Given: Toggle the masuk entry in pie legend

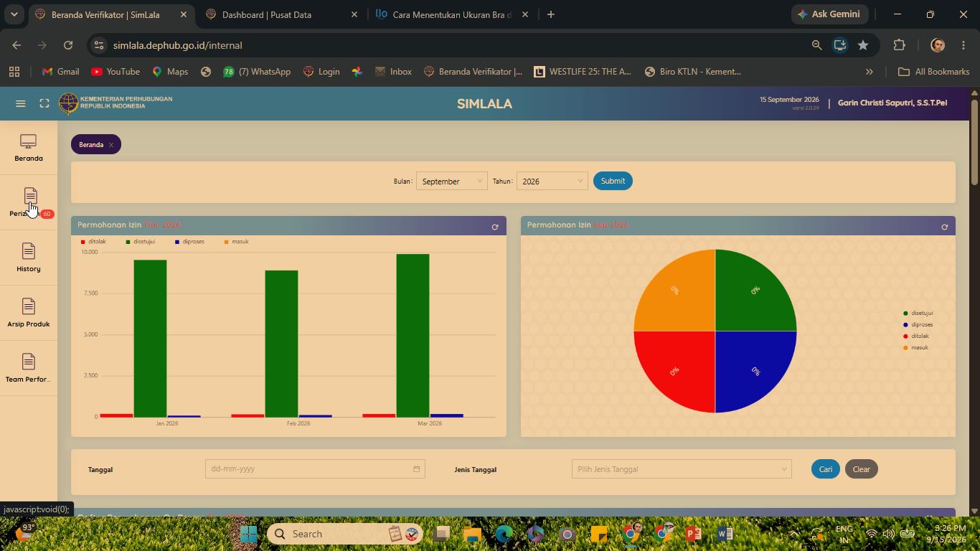Looking at the screenshot, I should pos(915,347).
